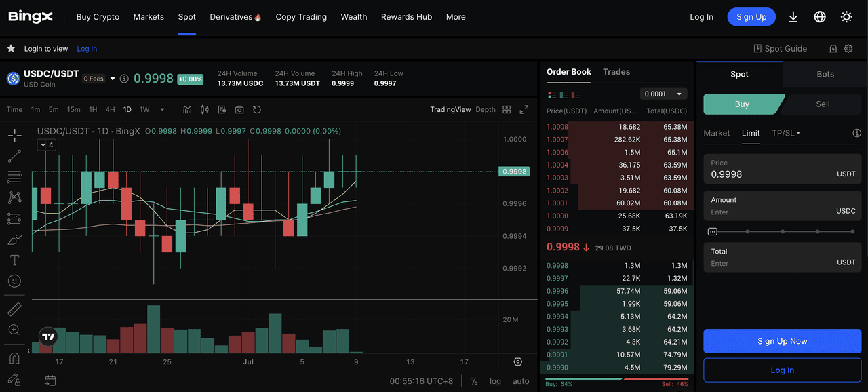Switch to the Bots tab

pyautogui.click(x=825, y=74)
